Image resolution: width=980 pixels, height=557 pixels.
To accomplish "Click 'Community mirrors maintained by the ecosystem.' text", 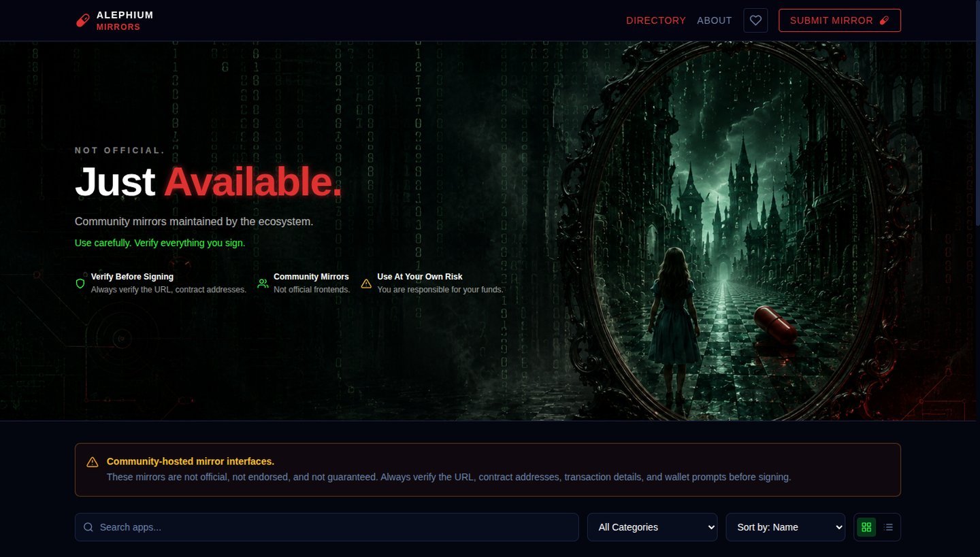I will pos(194,222).
